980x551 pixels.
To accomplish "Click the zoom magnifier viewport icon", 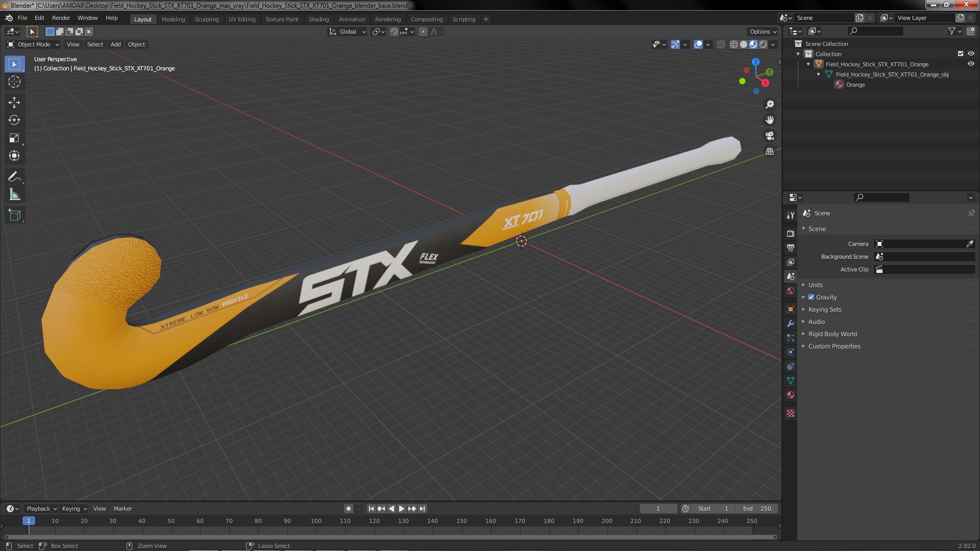I will tap(769, 105).
